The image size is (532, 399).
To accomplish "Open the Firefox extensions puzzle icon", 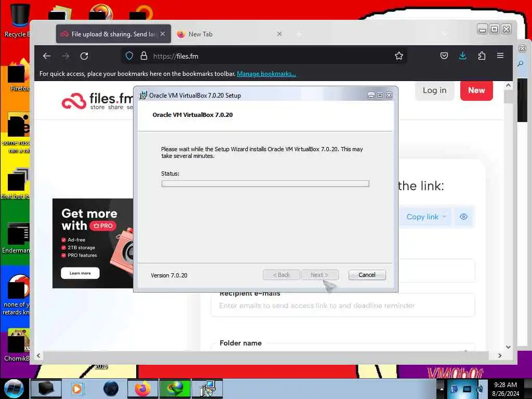I will 482,56.
